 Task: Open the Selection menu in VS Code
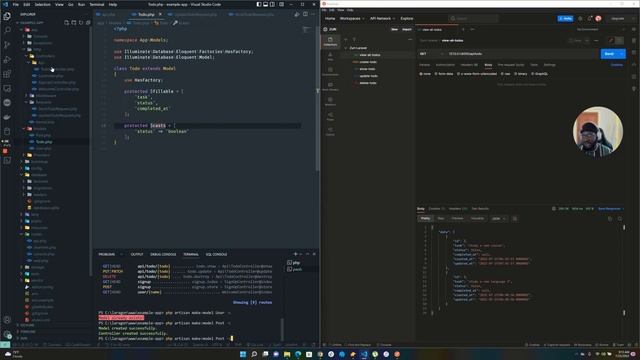click(x=42, y=4)
